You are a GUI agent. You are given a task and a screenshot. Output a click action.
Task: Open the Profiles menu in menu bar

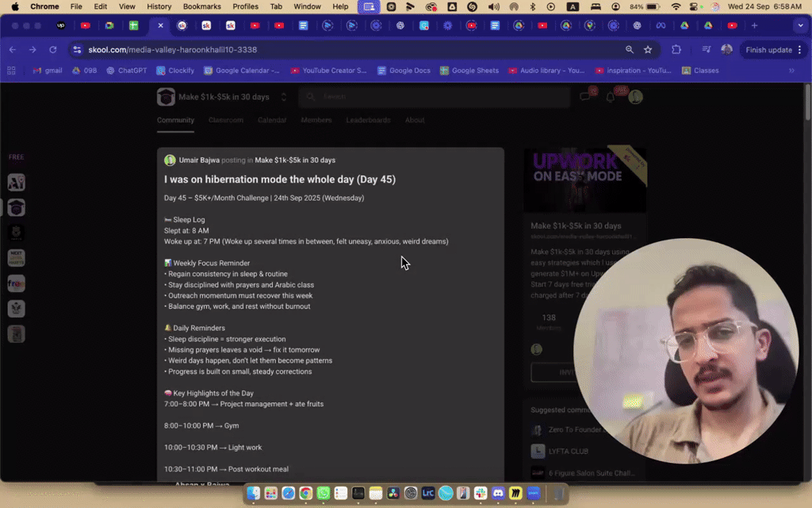(246, 6)
